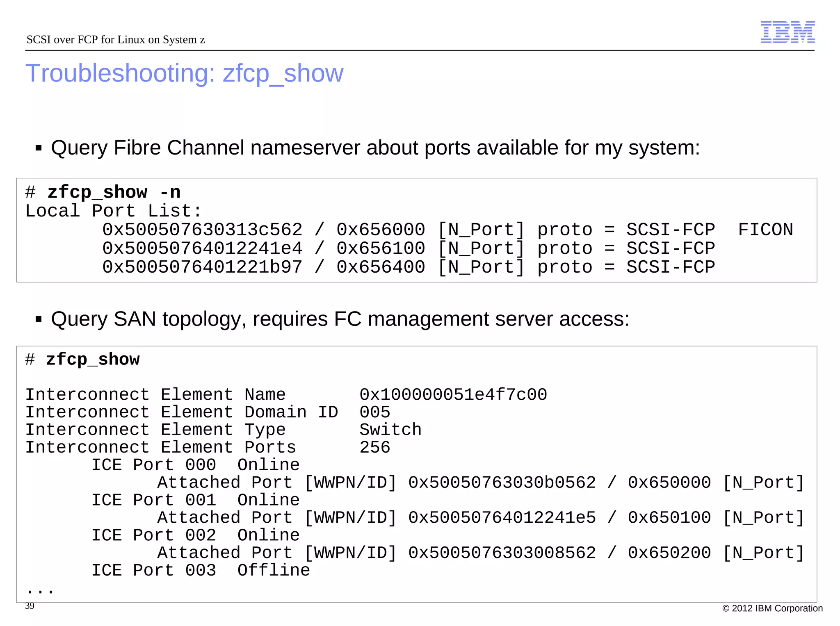Click the 'Switch' type value

pyautogui.click(x=390, y=430)
